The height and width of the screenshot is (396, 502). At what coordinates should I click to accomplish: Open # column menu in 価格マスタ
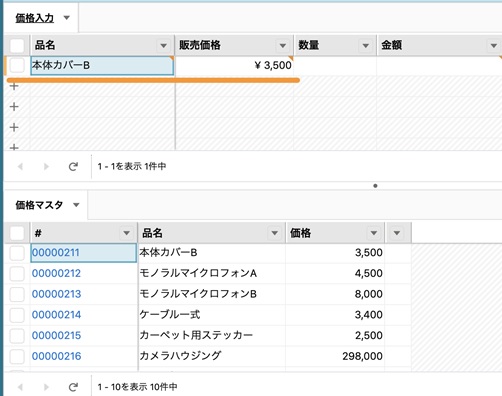coord(126,233)
